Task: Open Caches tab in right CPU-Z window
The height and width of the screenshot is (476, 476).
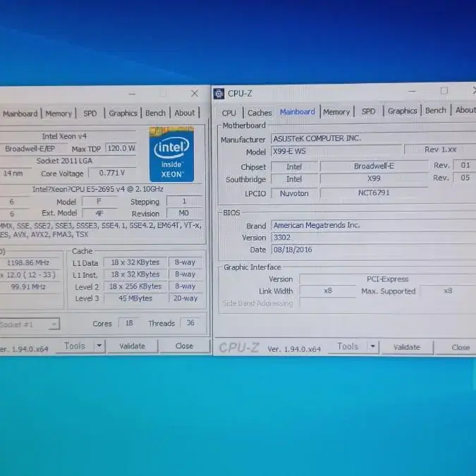Action: pos(260,113)
